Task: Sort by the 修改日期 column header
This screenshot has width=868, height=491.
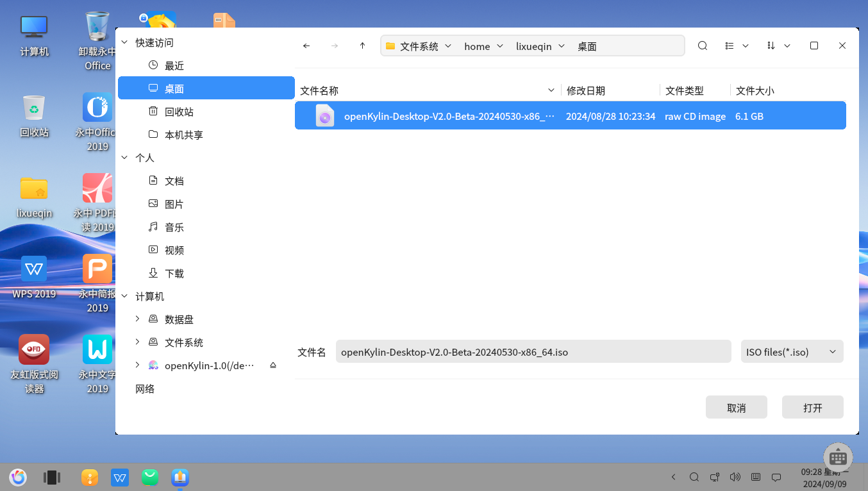Action: pos(611,90)
